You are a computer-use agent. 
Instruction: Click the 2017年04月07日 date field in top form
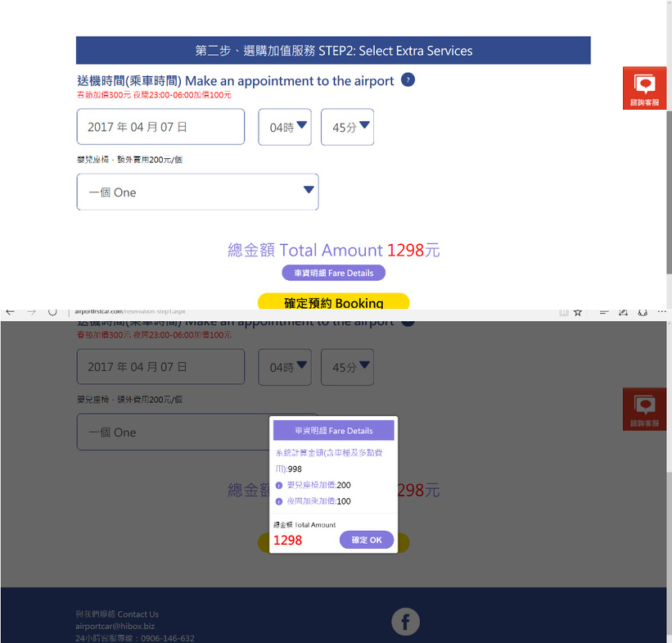click(x=160, y=127)
